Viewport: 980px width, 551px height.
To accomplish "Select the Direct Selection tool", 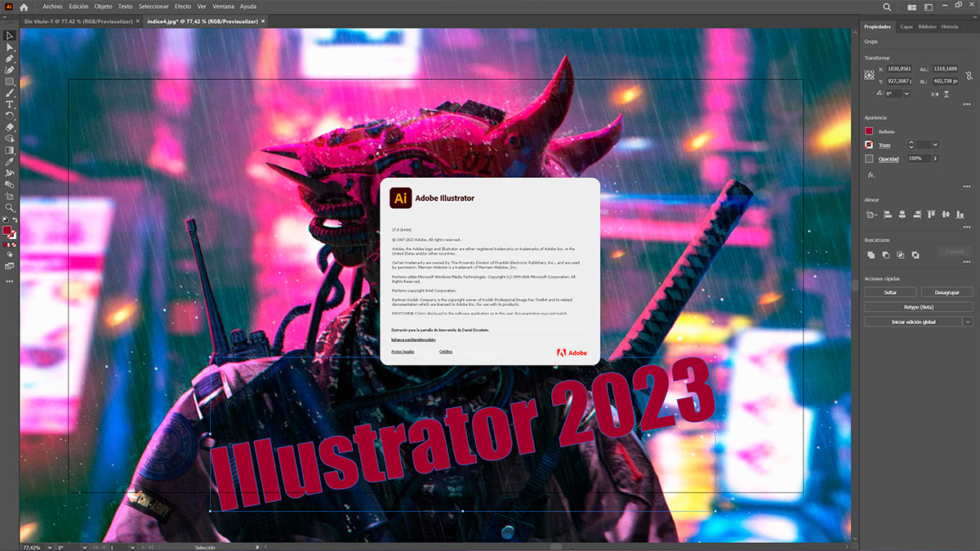I will [10, 47].
